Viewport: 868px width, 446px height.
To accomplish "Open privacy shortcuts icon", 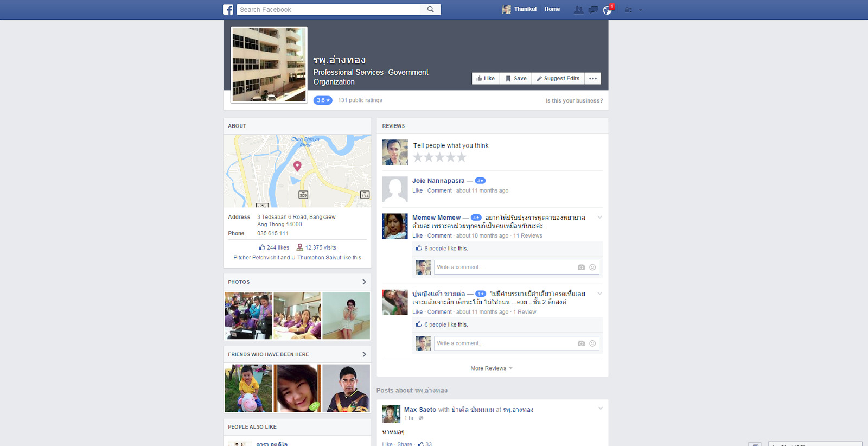I will 628,10.
